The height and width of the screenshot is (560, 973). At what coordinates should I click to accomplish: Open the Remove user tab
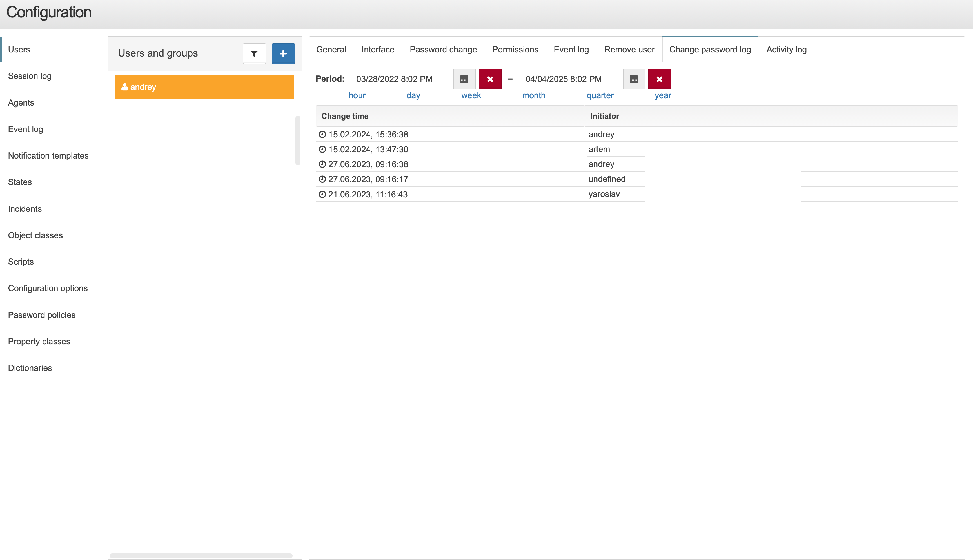point(629,50)
